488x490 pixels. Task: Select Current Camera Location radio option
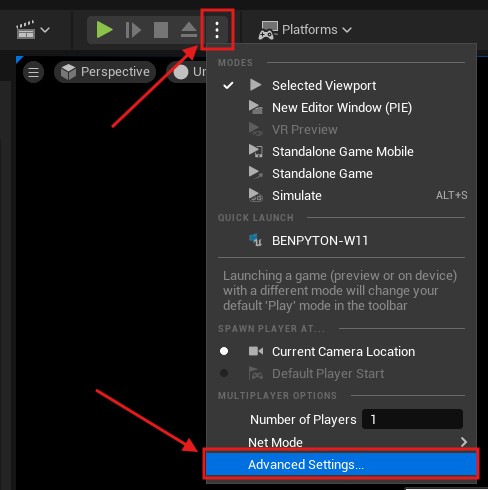(x=342, y=352)
